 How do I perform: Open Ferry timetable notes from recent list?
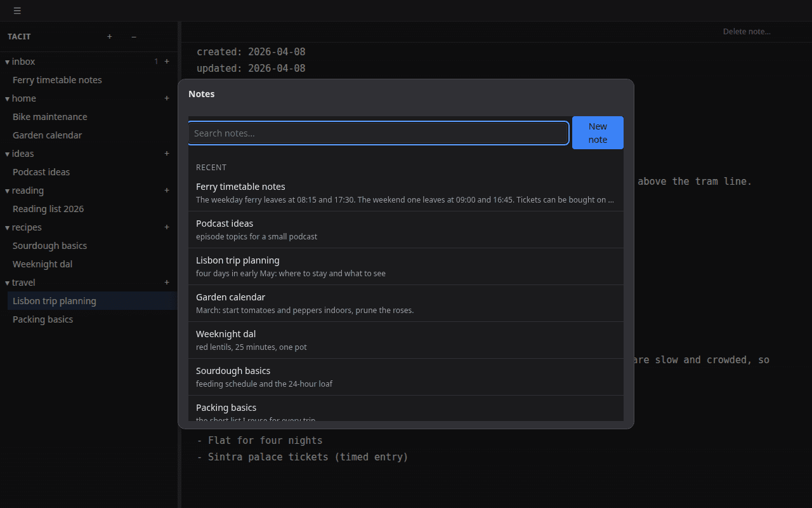406,193
